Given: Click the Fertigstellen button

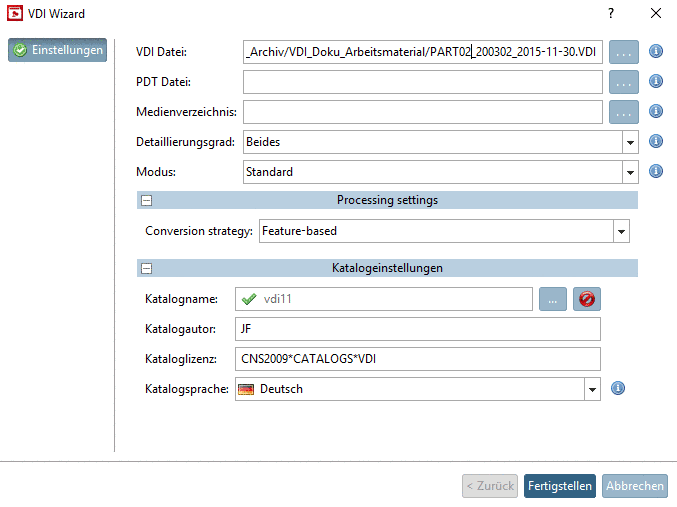Looking at the screenshot, I should point(560,486).
